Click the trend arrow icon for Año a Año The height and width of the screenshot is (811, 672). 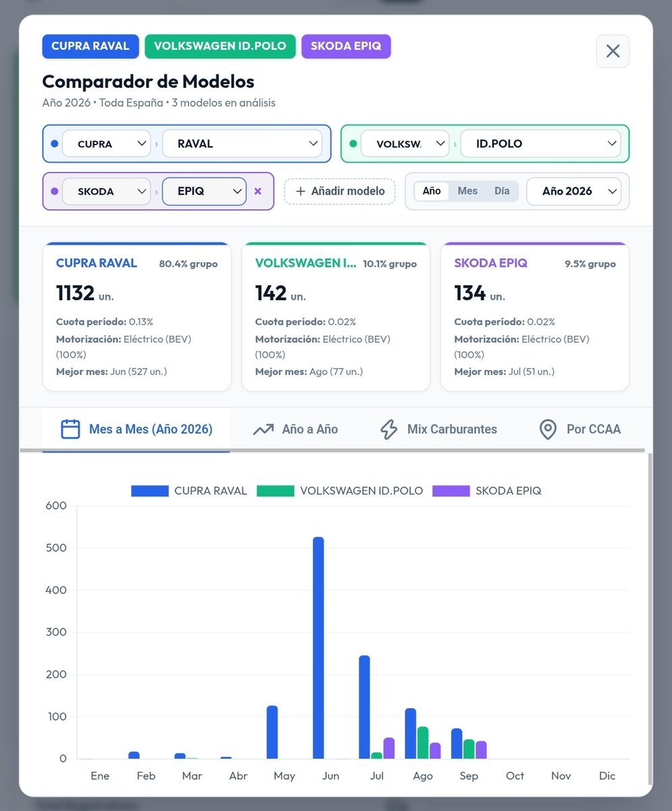(263, 429)
